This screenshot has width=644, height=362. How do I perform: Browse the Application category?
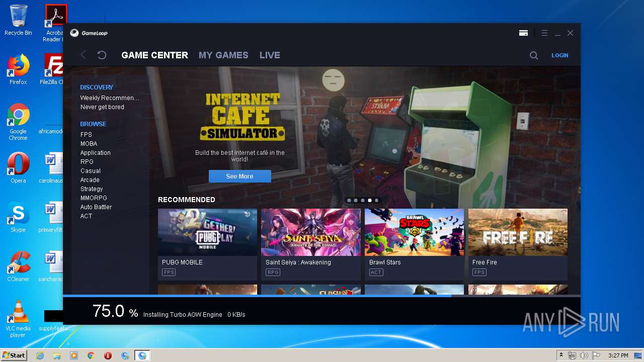pyautogui.click(x=95, y=153)
